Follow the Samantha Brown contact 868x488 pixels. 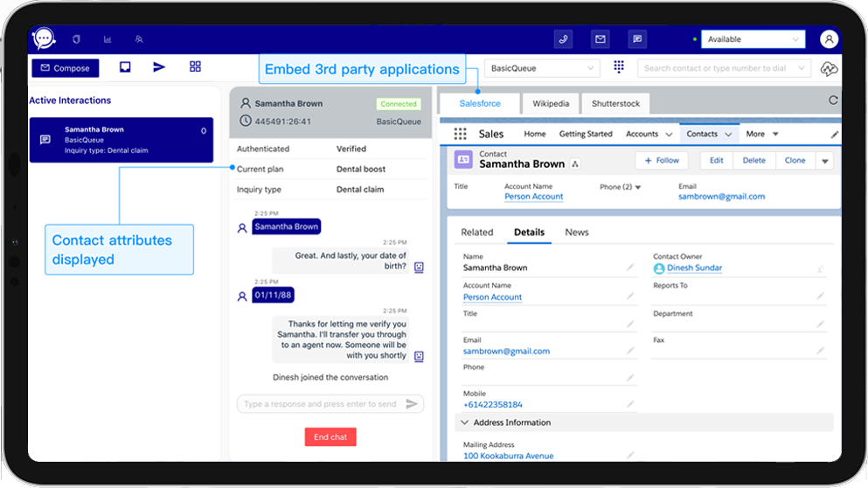pyautogui.click(x=662, y=161)
